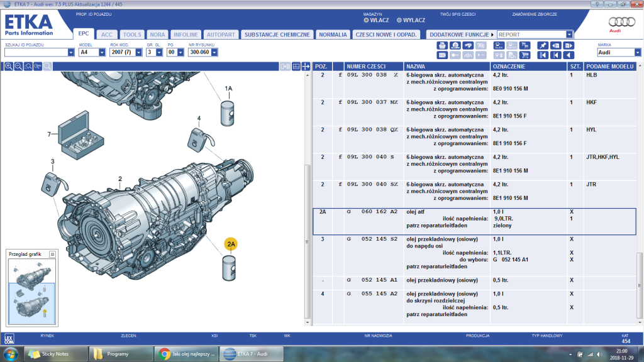Screen dimensions: 644x362
Task: Jump to first with the double-bar arrow
Action: tap(543, 55)
